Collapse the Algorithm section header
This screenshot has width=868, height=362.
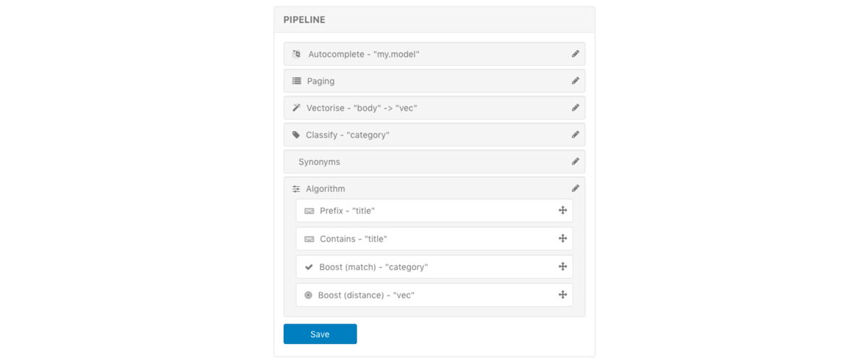(x=434, y=188)
